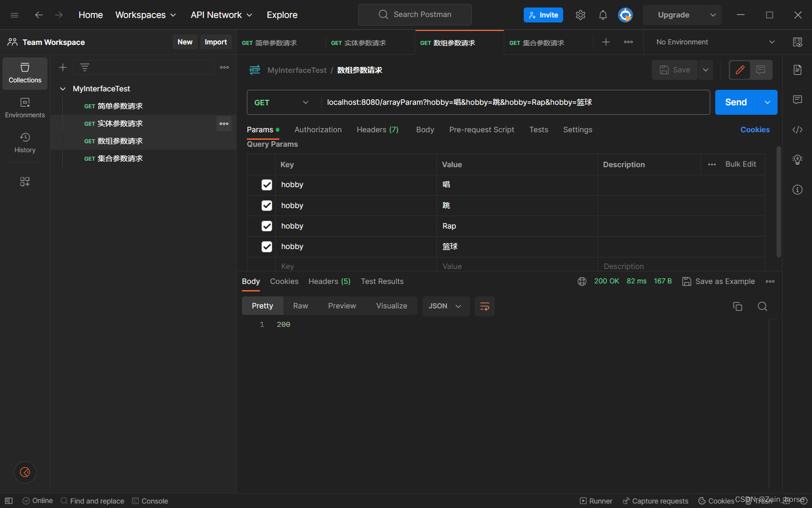The image size is (812, 508).
Task: Expand Save button options arrow
Action: coord(706,70)
